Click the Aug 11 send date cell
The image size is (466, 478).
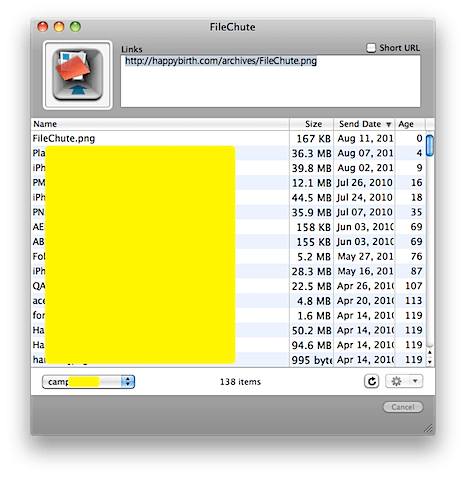[x=364, y=138]
